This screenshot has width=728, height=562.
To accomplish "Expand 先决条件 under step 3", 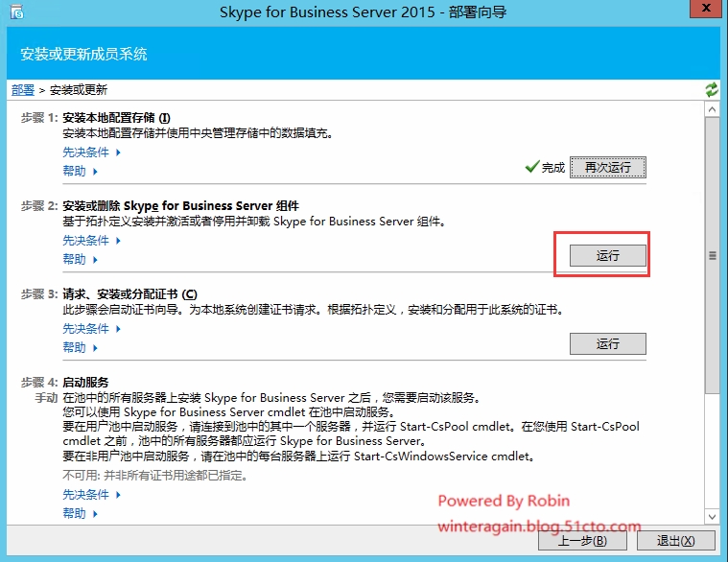I will coord(91,329).
